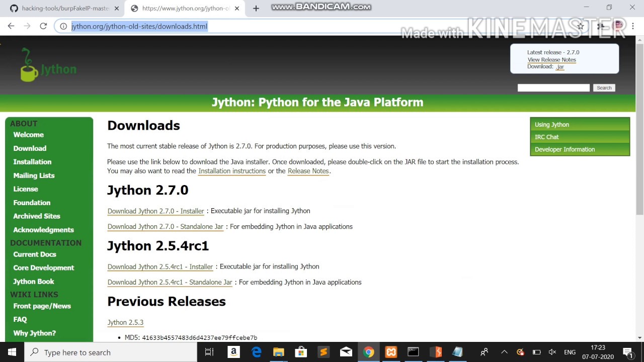Open Microsoft Store from taskbar

point(301,352)
